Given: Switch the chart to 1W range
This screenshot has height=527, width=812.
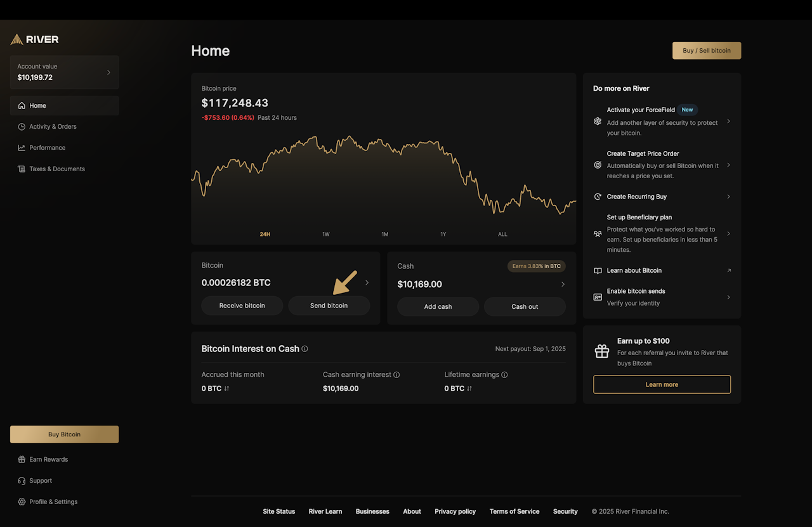Looking at the screenshot, I should click(x=326, y=235).
